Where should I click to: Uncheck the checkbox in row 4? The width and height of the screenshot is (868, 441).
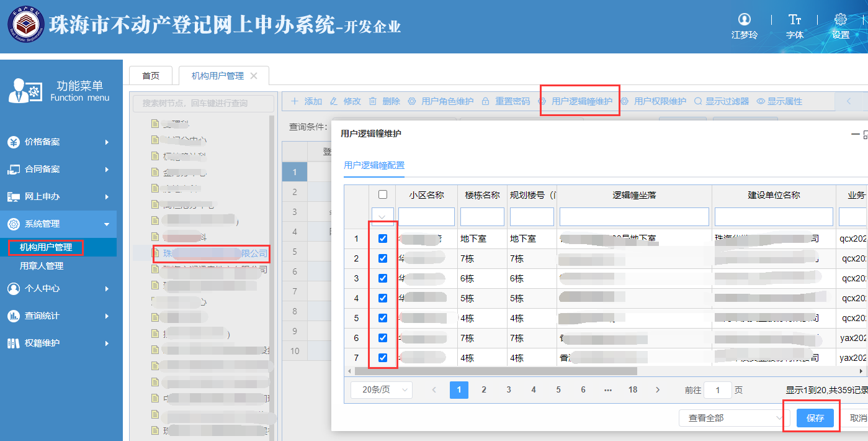click(383, 298)
